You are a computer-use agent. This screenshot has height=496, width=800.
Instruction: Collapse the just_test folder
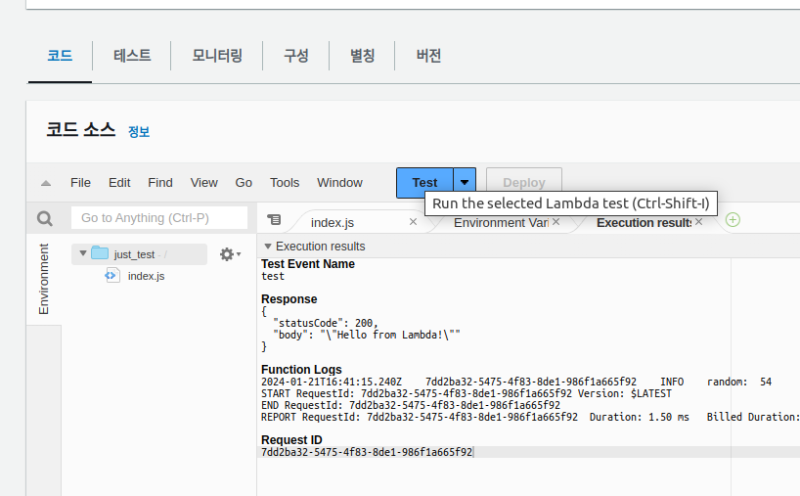(83, 254)
